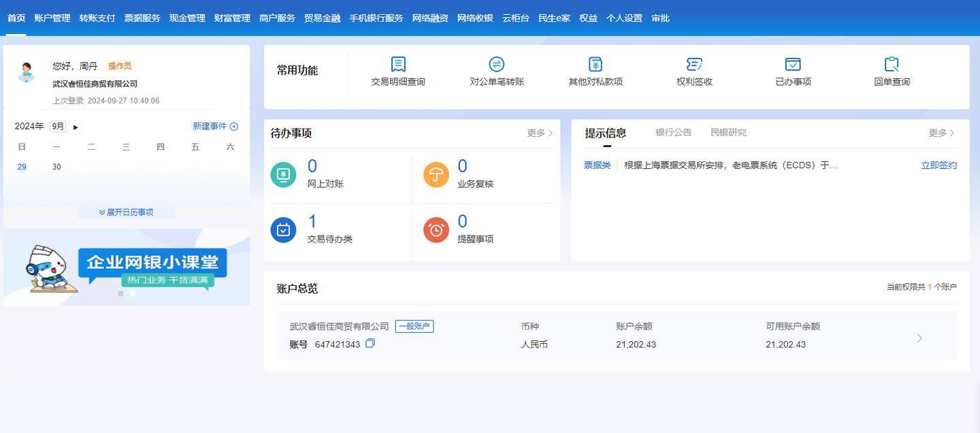The image size is (980, 433).
Task: Open the 9月 month selector
Action: point(58,127)
